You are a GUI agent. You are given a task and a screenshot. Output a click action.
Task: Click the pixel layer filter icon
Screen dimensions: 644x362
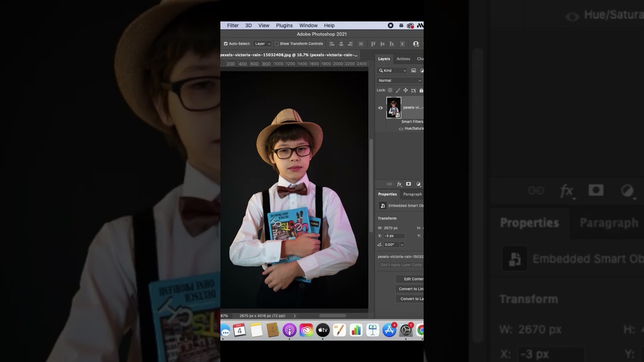coord(414,70)
